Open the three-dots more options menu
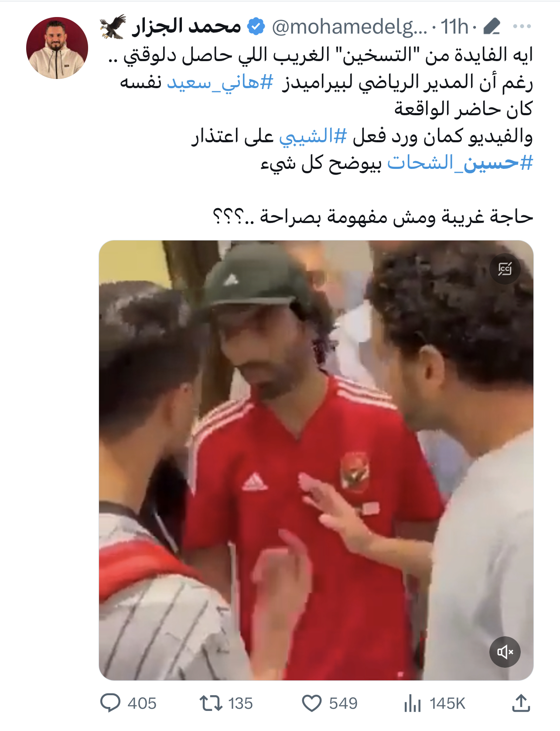This screenshot has height=731, width=560. [522, 27]
